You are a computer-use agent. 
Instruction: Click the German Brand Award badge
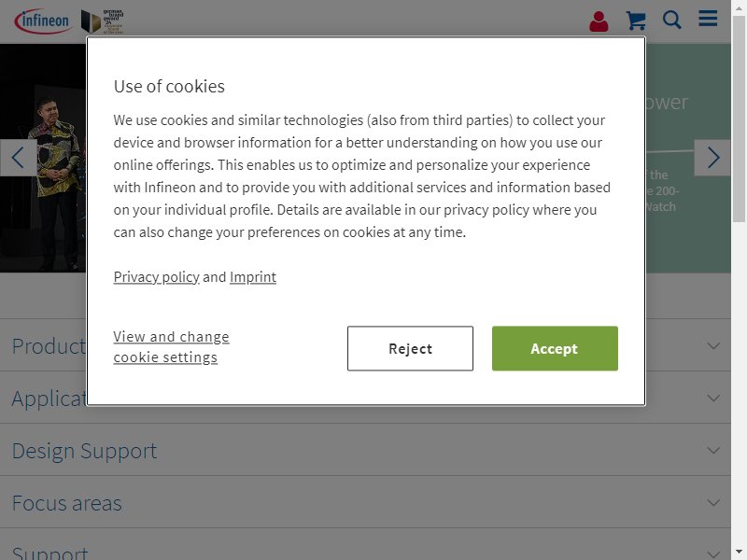click(103, 21)
